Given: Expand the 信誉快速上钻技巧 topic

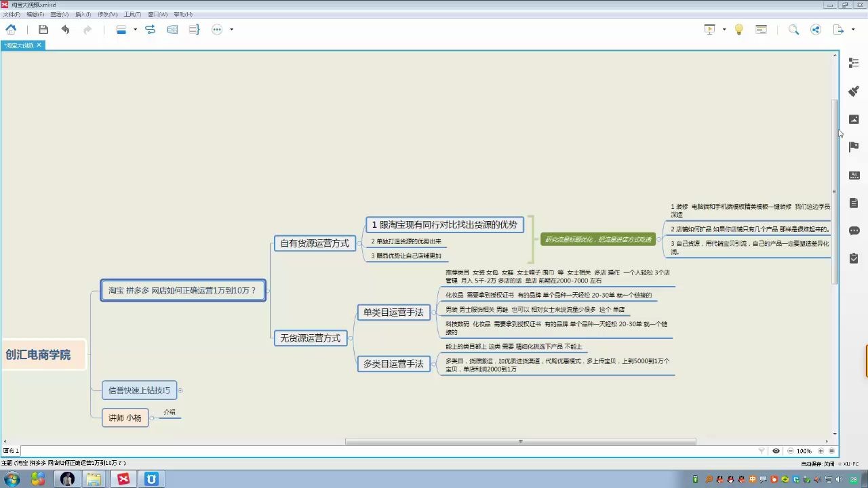Looking at the screenshot, I should pos(180,390).
